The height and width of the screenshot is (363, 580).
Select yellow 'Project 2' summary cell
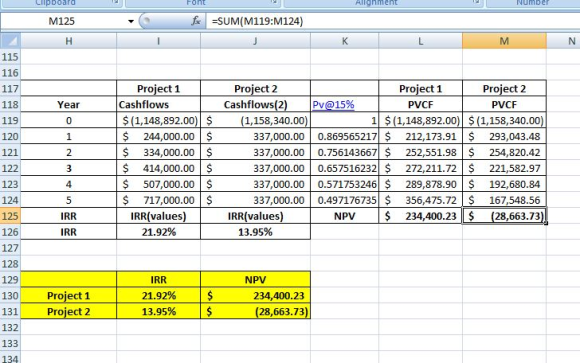tap(69, 311)
